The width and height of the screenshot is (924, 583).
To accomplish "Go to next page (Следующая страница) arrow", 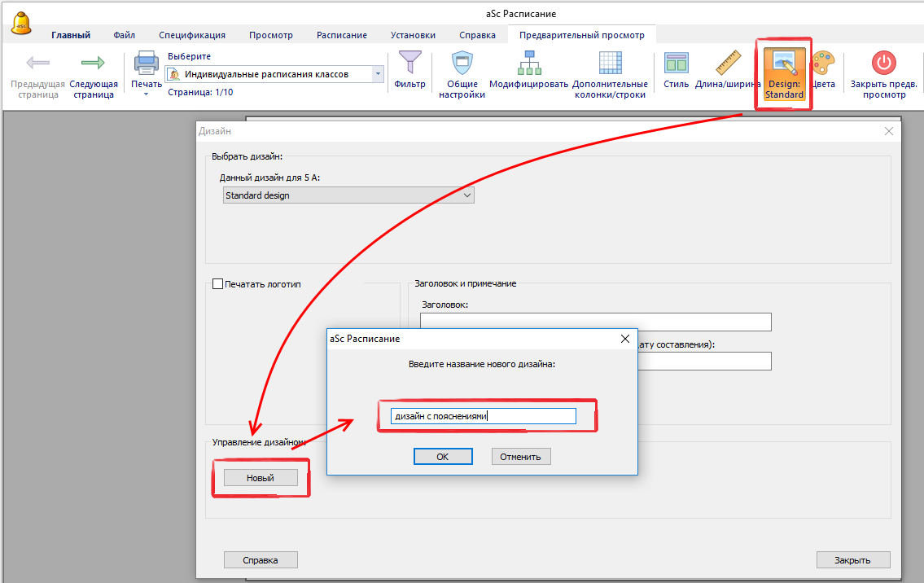I will click(x=94, y=64).
